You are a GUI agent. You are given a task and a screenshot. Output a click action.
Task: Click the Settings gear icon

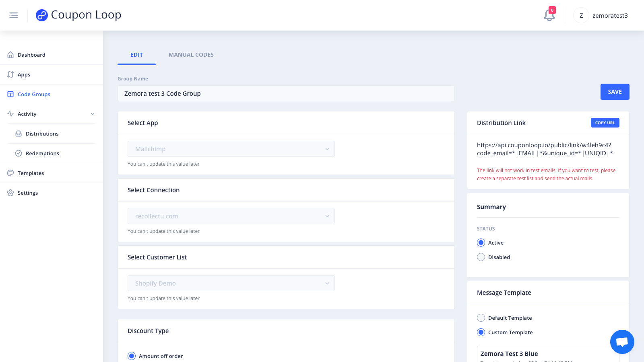10,193
